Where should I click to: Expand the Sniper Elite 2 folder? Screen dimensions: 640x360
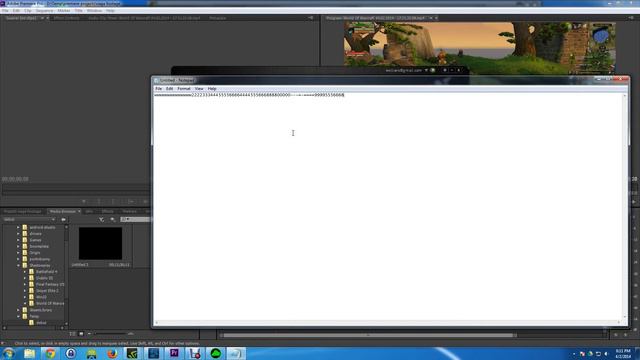pos(24,291)
